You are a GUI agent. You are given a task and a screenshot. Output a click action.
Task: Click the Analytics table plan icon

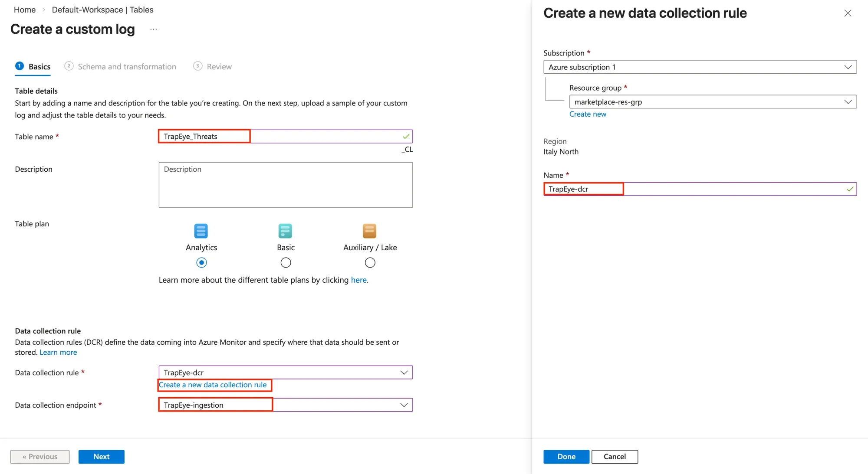pyautogui.click(x=201, y=231)
